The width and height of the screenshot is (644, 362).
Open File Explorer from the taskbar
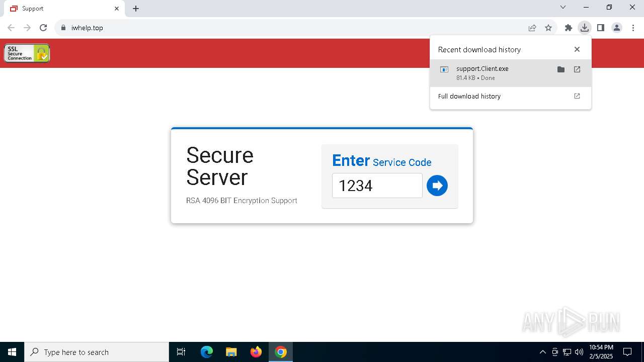coord(231,352)
